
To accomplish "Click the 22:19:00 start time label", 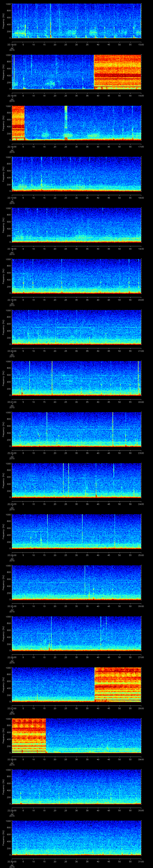I will coord(12,300).
